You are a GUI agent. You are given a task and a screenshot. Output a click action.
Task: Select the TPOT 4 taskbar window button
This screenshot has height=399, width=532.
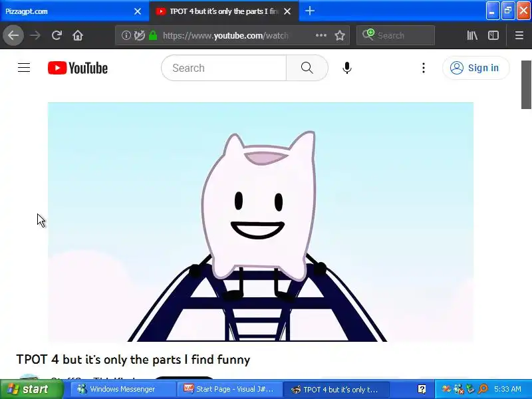pos(336,389)
